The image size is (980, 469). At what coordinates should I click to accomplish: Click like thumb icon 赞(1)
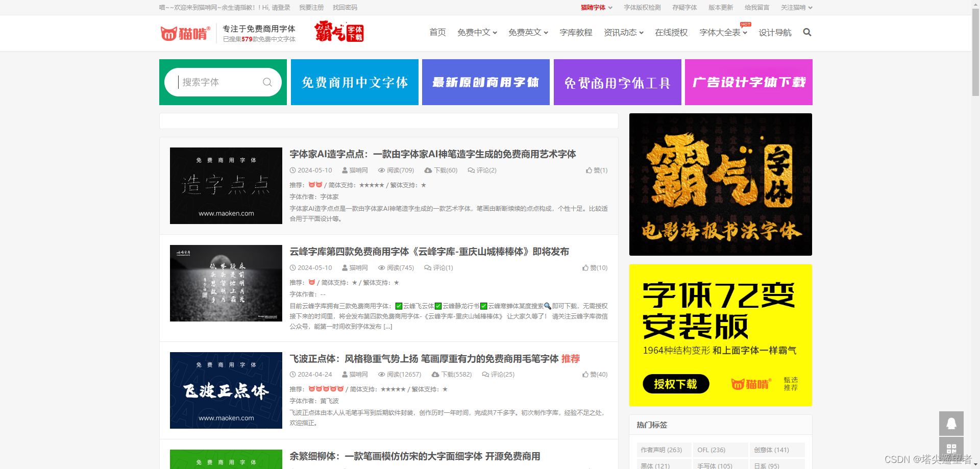pos(589,170)
